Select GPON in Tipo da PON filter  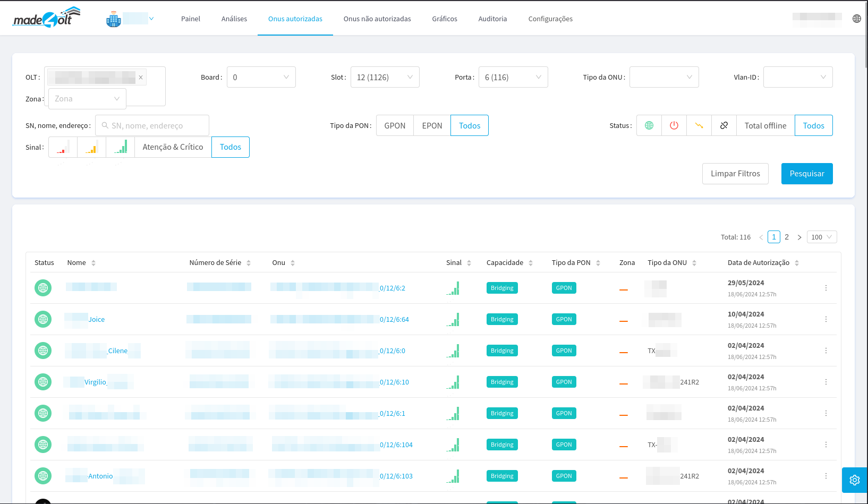395,125
